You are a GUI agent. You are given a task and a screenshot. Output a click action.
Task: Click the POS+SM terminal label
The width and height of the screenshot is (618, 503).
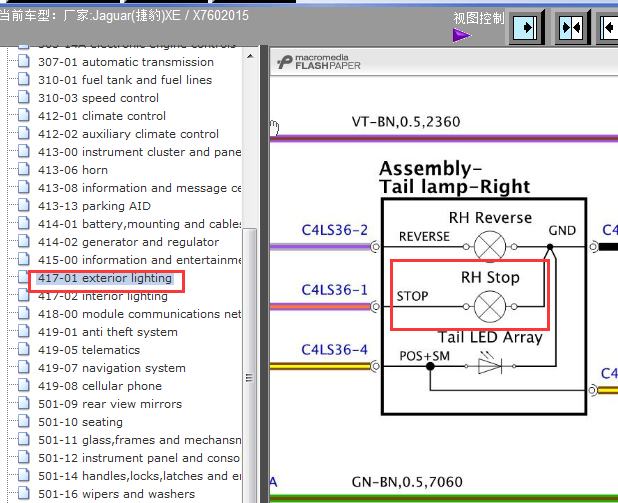pos(424,356)
